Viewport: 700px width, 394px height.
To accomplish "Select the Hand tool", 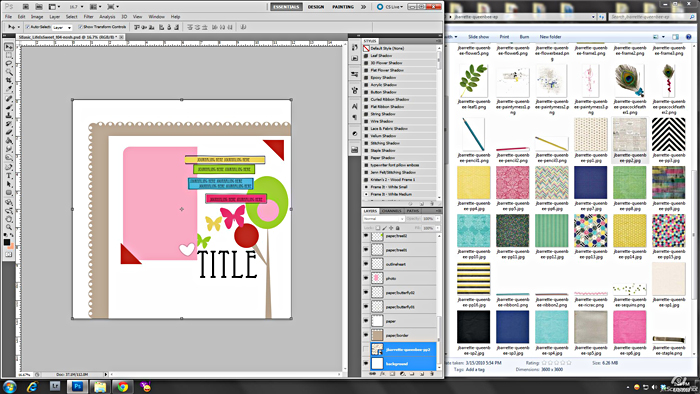I will pos(8,219).
